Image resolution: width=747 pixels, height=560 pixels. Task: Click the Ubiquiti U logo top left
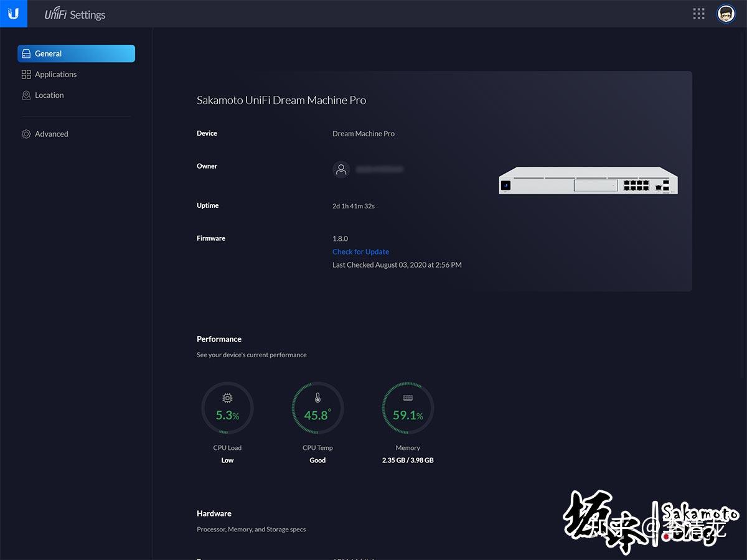[x=14, y=13]
